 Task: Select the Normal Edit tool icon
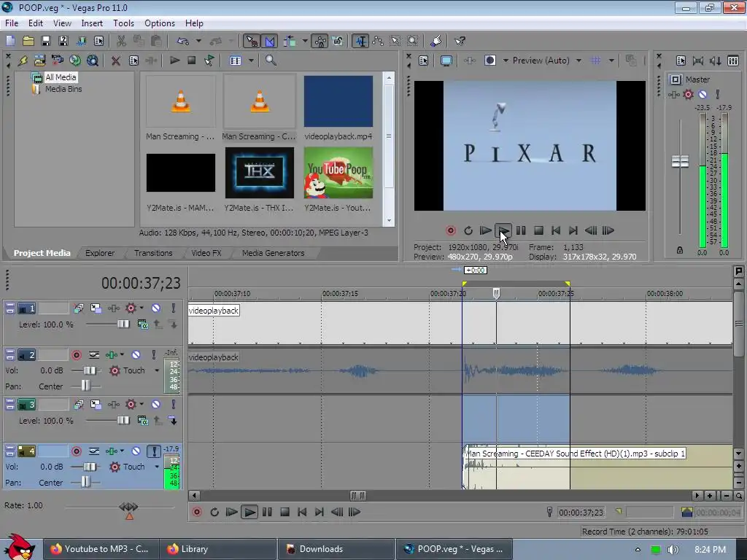[x=360, y=41]
